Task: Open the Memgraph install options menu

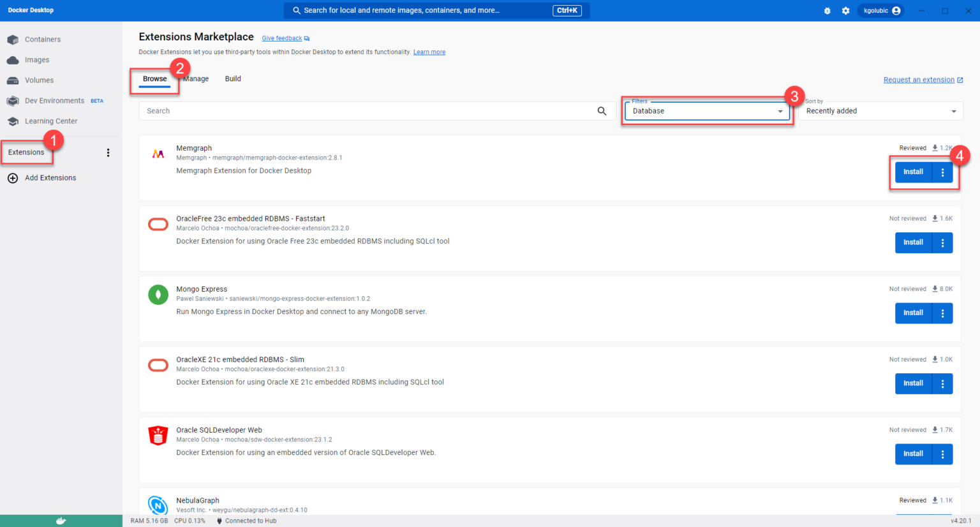Action: point(942,172)
